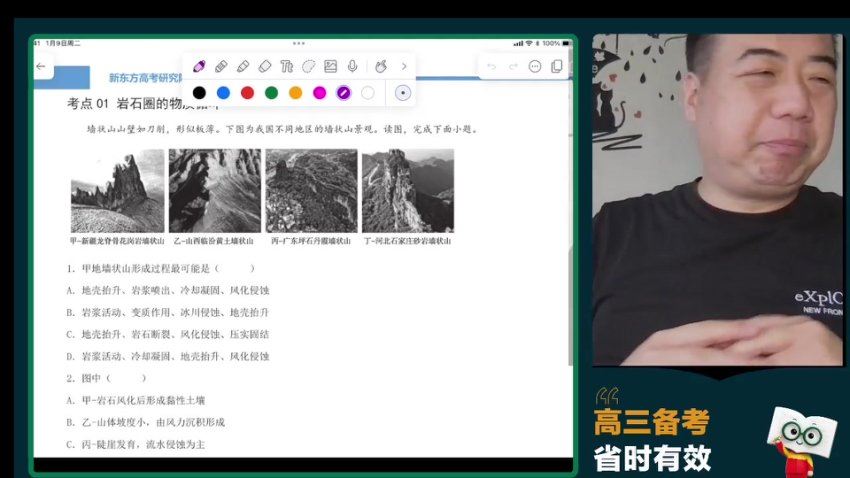The width and height of the screenshot is (850, 478).
Task: Click answer option A 地壳抬升、岩浆喷出
Action: click(168, 290)
